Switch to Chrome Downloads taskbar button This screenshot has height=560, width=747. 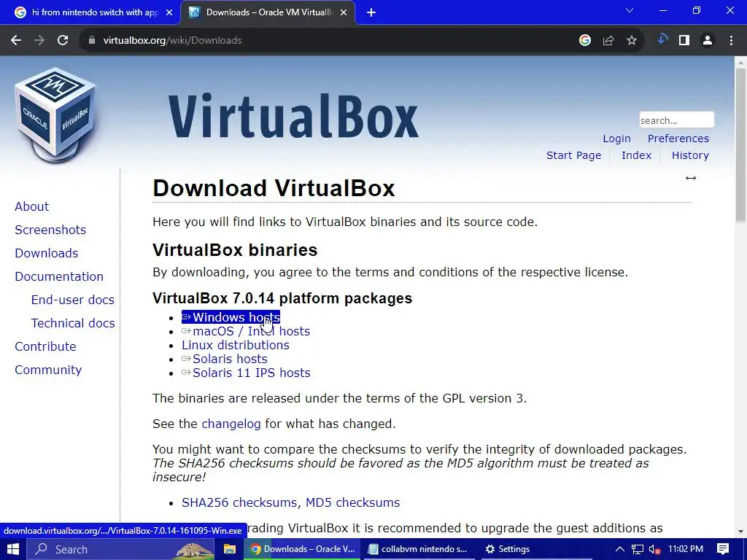pos(303,549)
